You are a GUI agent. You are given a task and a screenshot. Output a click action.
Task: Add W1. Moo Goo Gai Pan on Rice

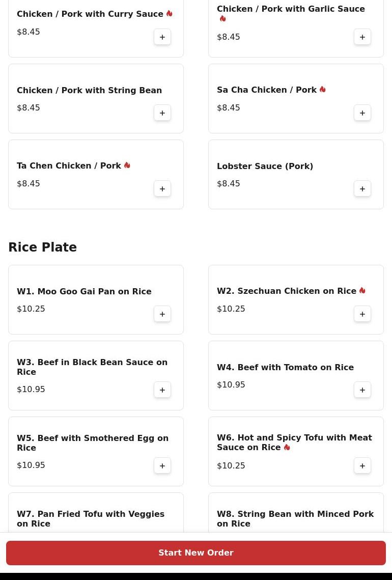pos(162,314)
